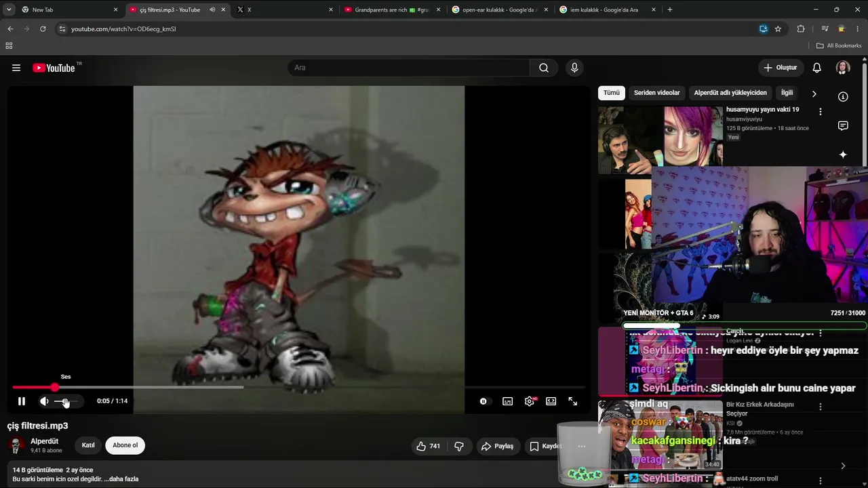Enter fullscreen video mode
This screenshot has width=868, height=488.
573,401
